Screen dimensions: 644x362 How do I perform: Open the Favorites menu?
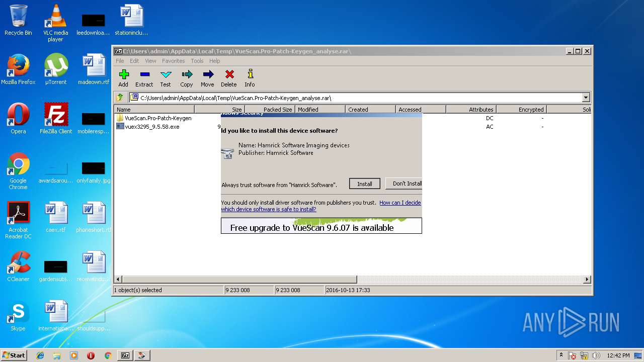click(x=173, y=61)
